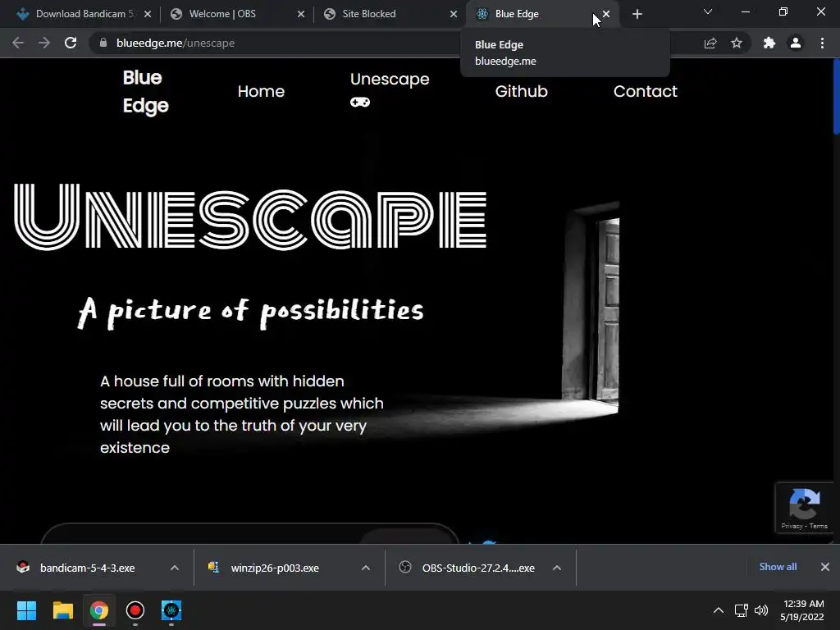This screenshot has width=840, height=630.
Task: Expand options for bandicam-5-4-3.exe download
Action: pyautogui.click(x=175, y=568)
